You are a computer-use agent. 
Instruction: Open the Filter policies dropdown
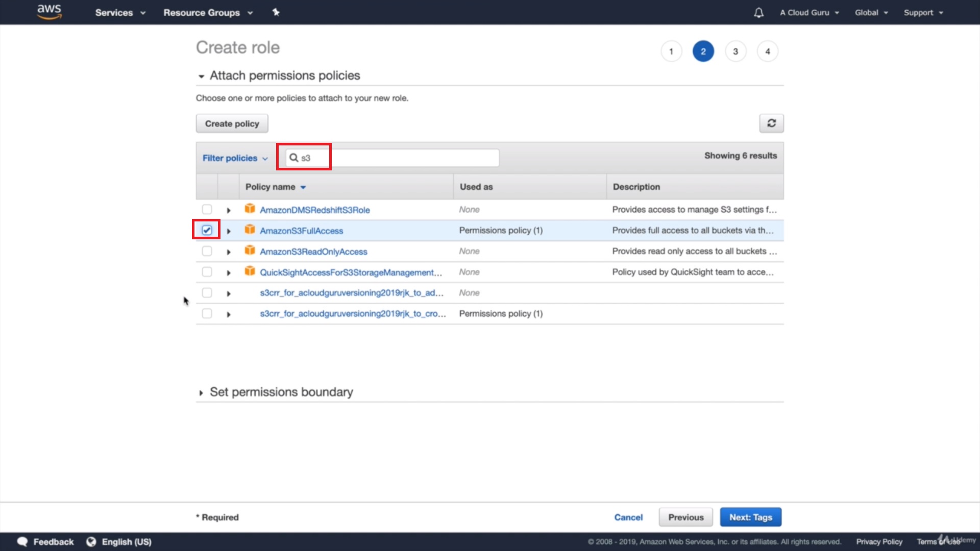235,158
